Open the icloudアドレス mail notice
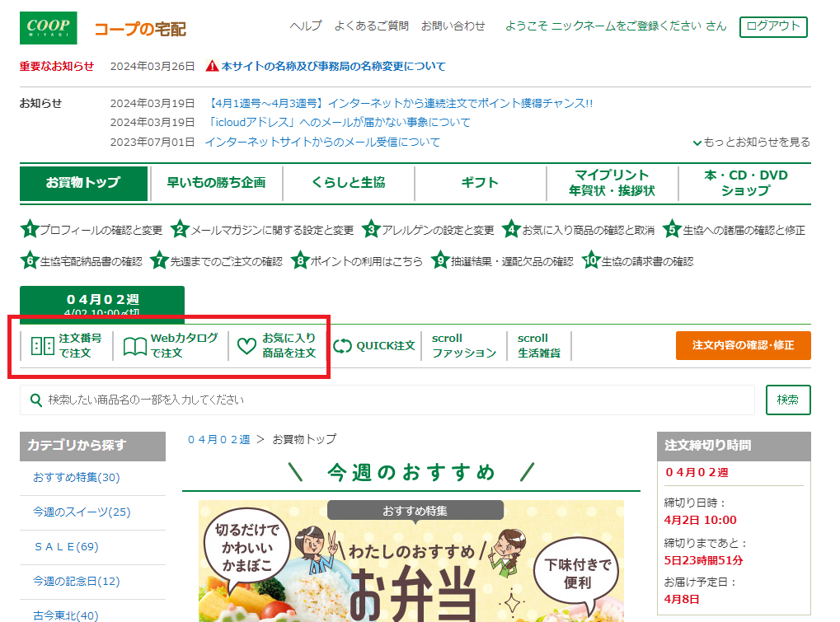The height and width of the screenshot is (622, 840). point(338,123)
